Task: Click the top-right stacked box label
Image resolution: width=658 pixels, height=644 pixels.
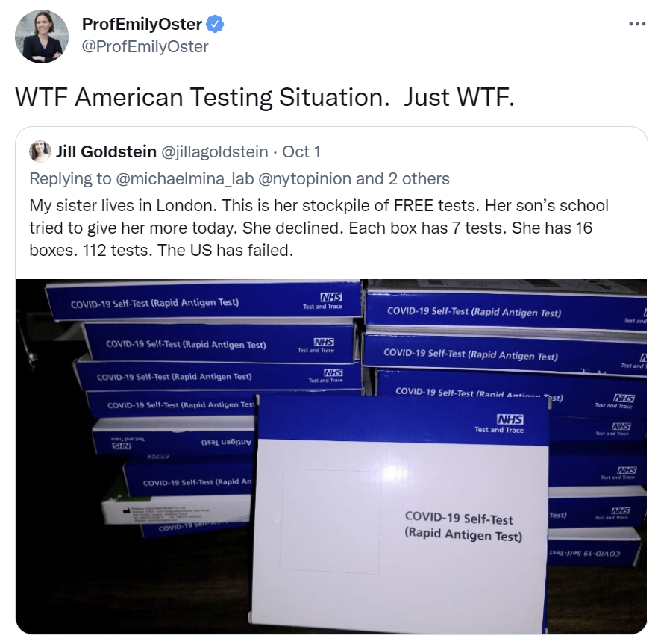Action: click(x=474, y=312)
